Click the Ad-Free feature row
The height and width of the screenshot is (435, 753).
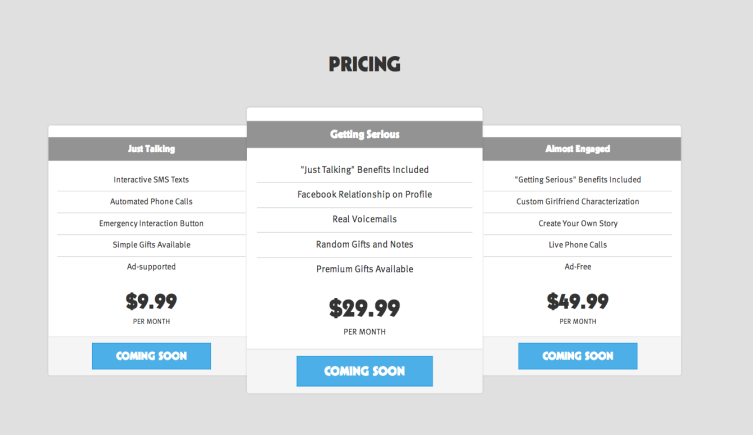coord(578,267)
